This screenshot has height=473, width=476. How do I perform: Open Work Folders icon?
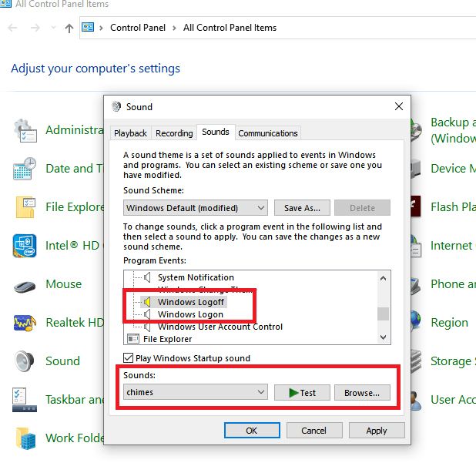coord(26,438)
